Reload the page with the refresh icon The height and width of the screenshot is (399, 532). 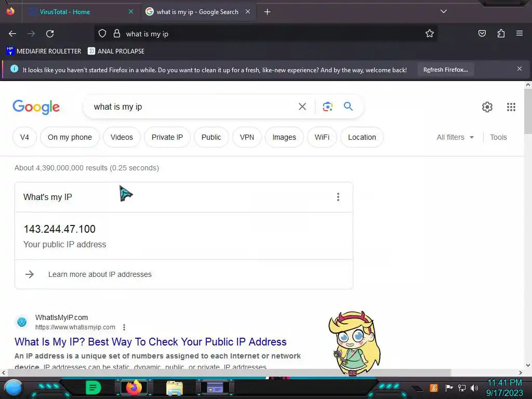tap(50, 34)
